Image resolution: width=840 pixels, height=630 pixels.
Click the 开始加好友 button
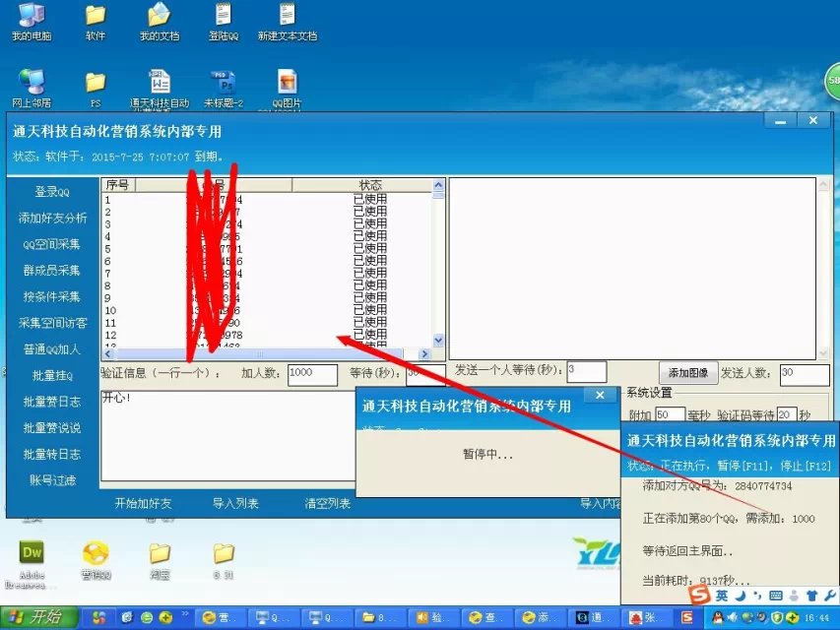(x=143, y=504)
